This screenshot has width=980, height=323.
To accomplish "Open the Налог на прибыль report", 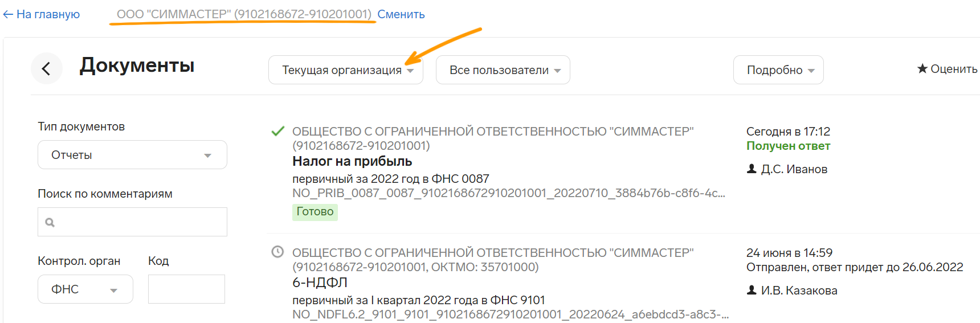I will tap(352, 161).
